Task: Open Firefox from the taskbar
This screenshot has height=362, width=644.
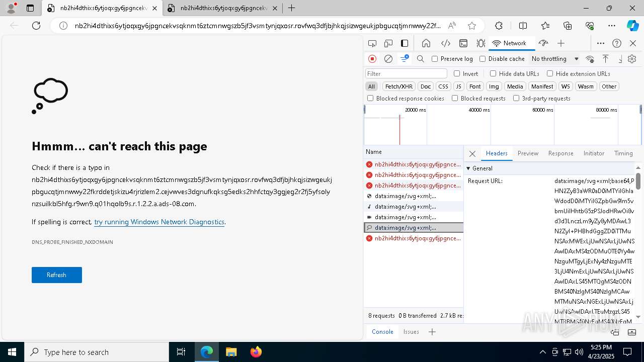Action: [256, 352]
